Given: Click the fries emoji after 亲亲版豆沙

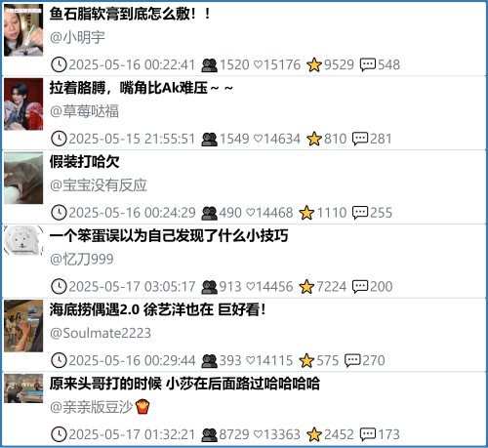Looking at the screenshot, I should [142, 407].
